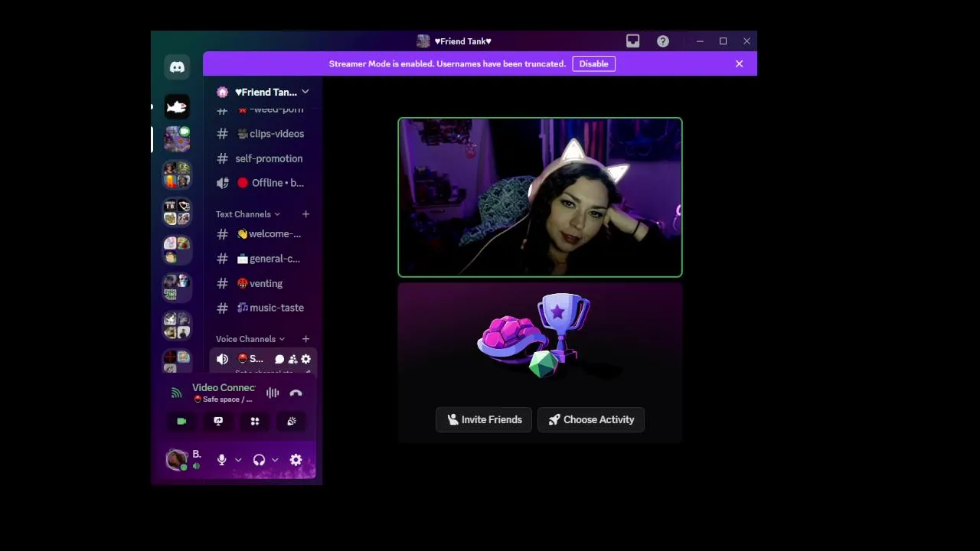Focus the webcam video tile

pyautogui.click(x=540, y=197)
